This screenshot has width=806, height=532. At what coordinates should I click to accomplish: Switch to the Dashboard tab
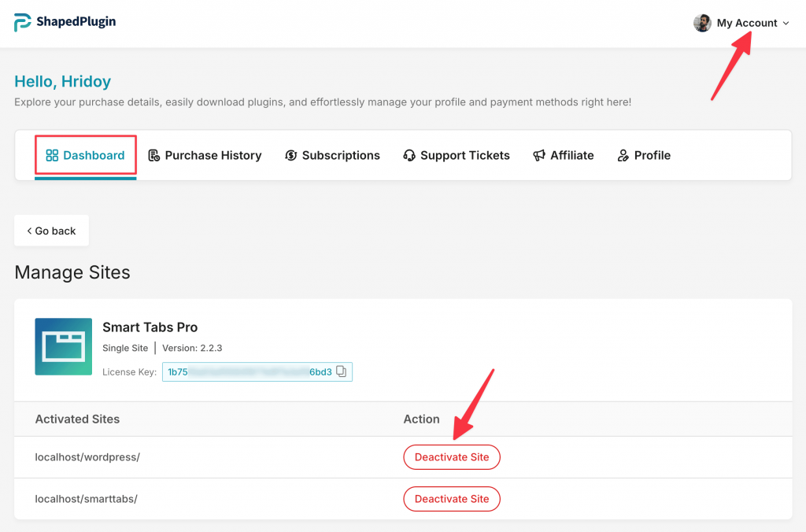[x=85, y=155]
